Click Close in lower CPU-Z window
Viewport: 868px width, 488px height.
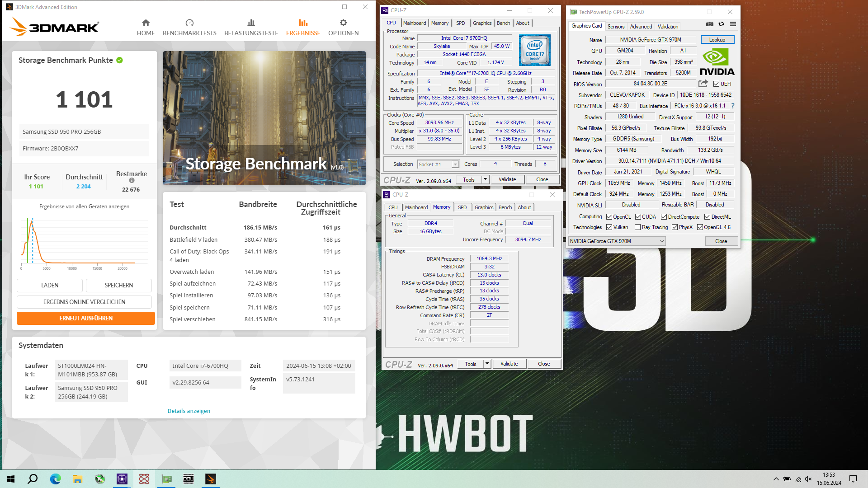[544, 364]
